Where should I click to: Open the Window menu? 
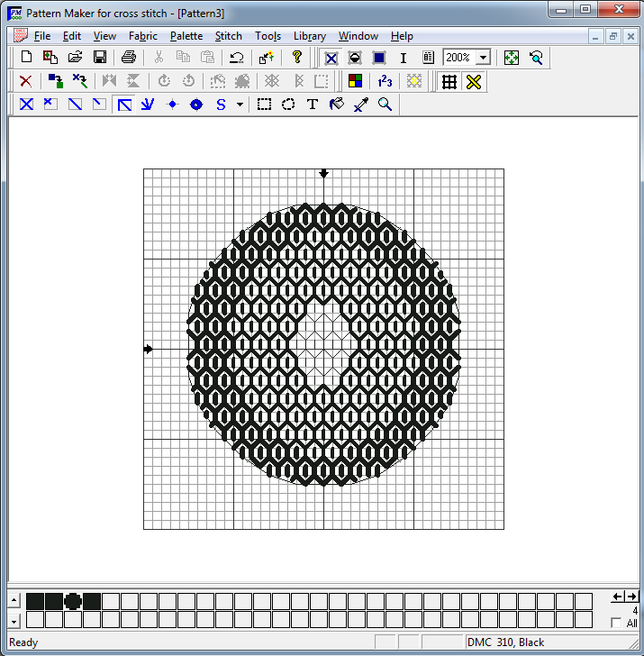point(358,36)
